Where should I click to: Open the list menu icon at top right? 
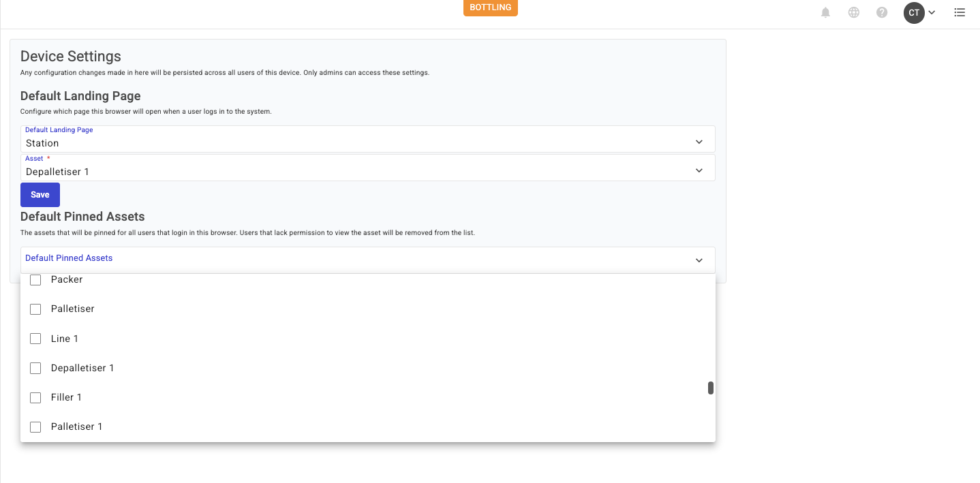pyautogui.click(x=960, y=12)
